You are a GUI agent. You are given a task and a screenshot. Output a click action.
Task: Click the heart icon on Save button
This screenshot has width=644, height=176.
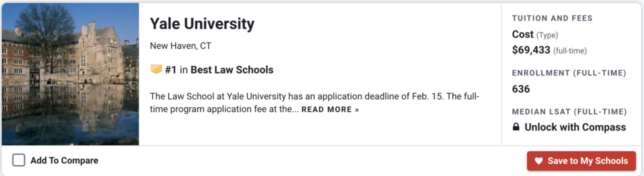coord(538,161)
